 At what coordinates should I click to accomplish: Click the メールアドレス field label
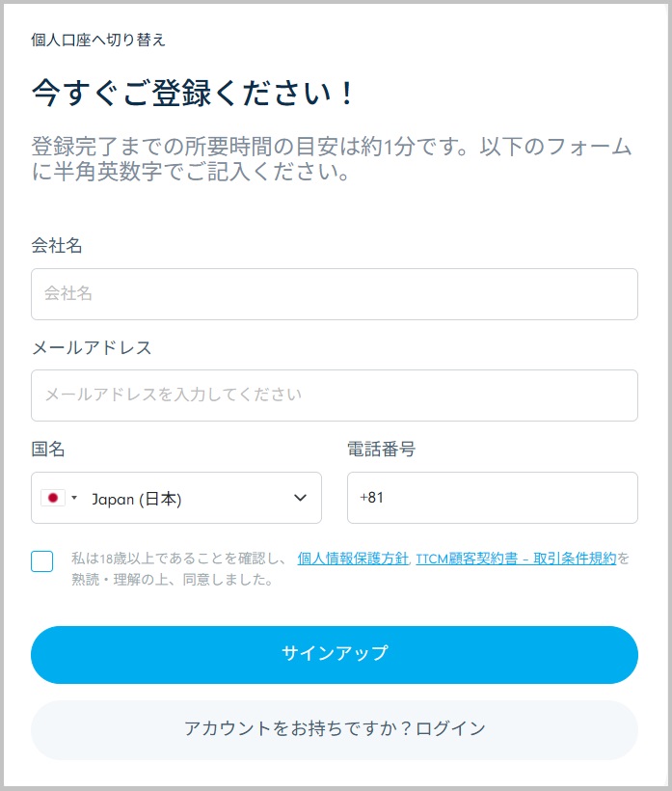coord(92,347)
